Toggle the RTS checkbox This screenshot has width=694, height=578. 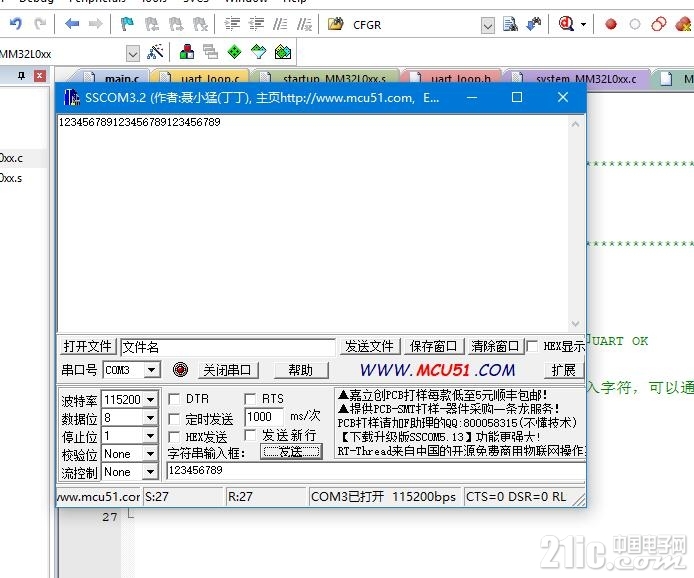[250, 399]
